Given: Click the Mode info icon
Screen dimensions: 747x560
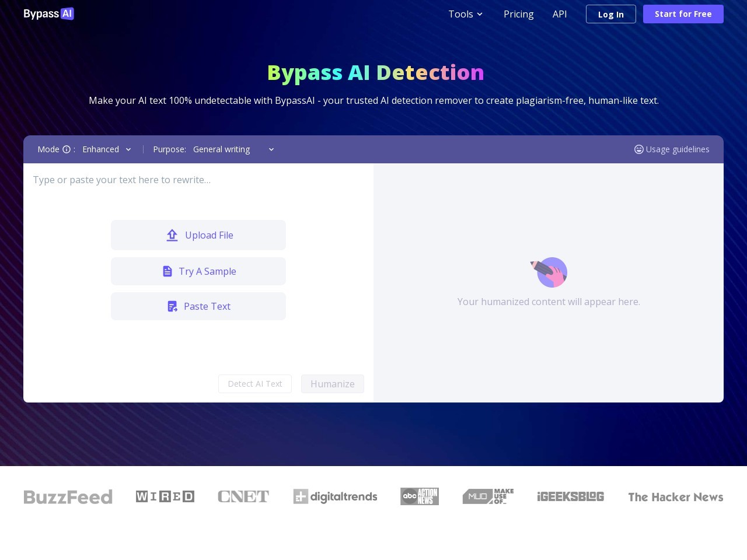Looking at the screenshot, I should click(x=67, y=149).
